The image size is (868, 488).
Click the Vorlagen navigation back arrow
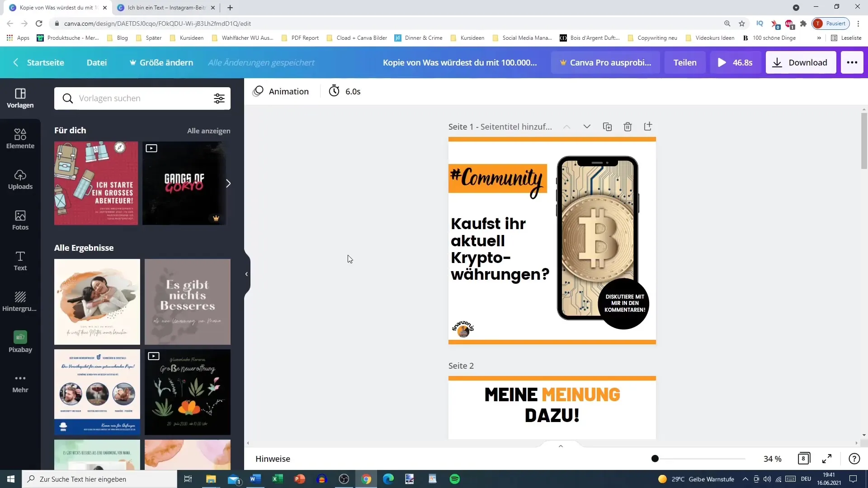click(16, 62)
